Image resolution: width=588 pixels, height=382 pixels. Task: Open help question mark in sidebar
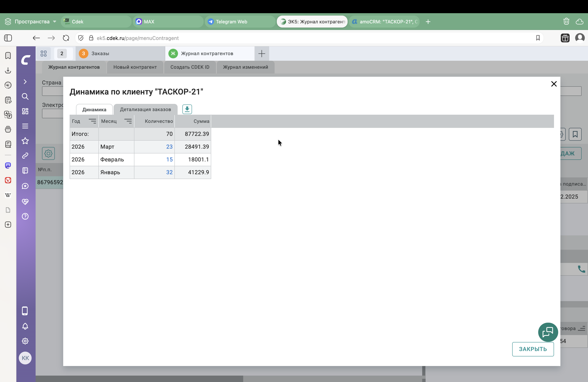click(25, 216)
